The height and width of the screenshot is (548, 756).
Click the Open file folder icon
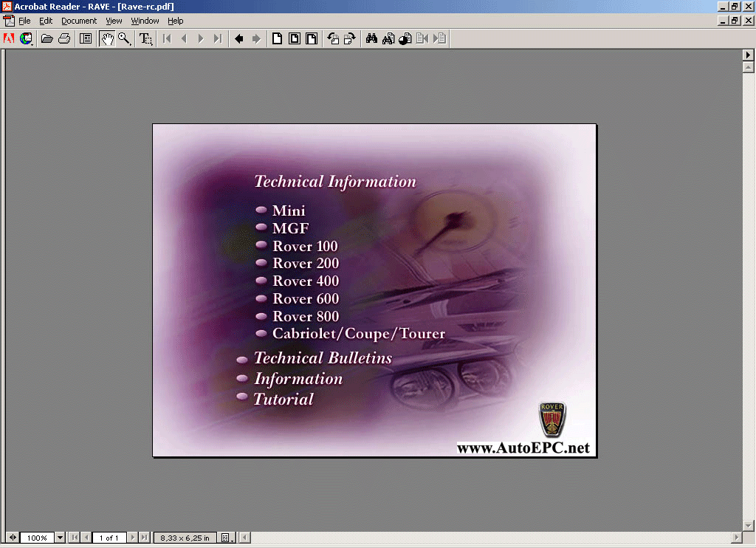point(47,38)
